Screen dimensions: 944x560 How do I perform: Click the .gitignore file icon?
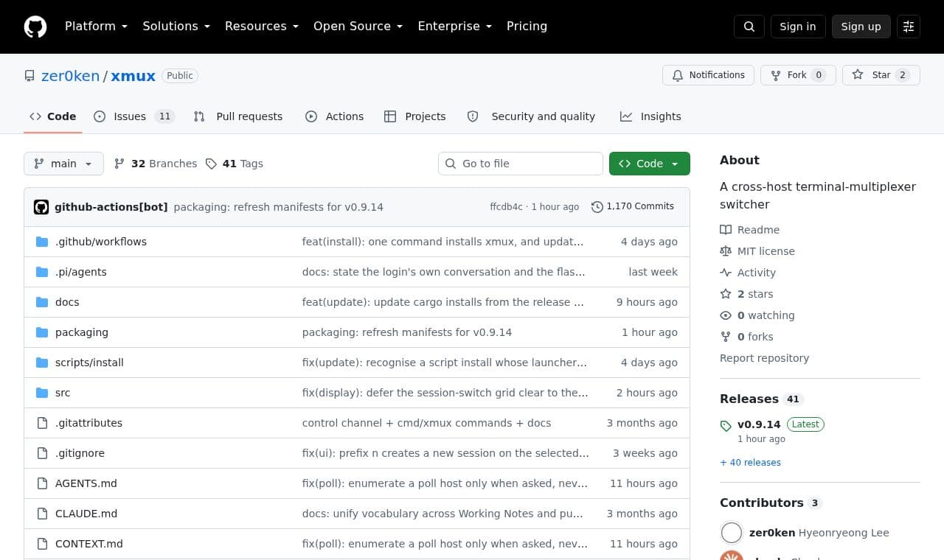42,453
